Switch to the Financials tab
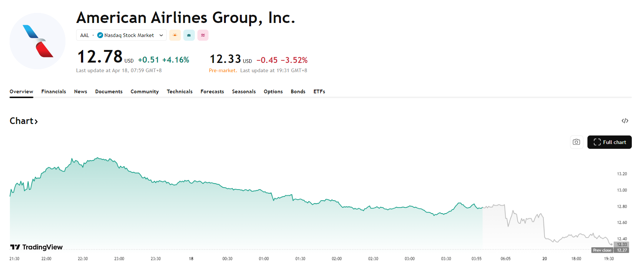This screenshot has width=644, height=268. click(54, 91)
